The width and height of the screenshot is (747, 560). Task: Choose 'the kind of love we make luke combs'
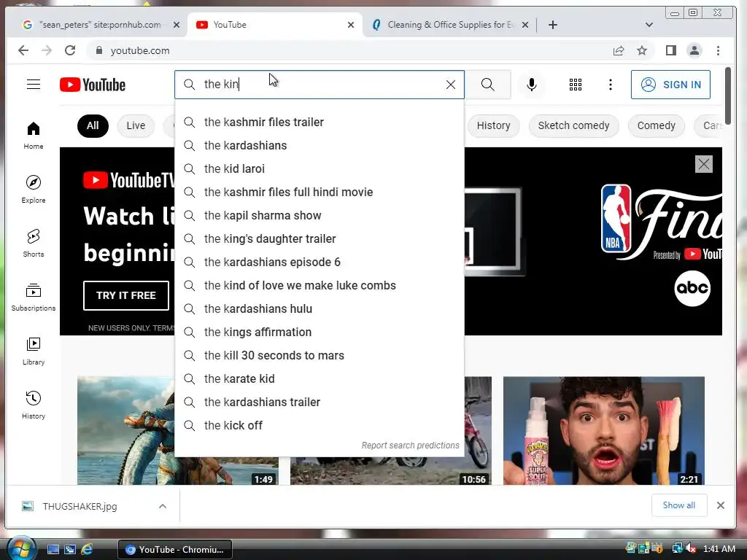click(x=320, y=286)
